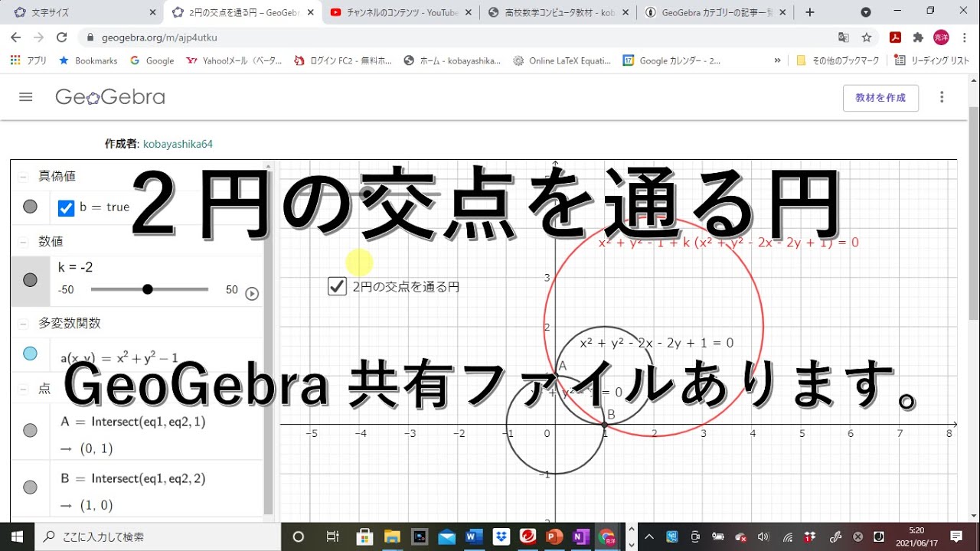Toggle visibility of function a(x,y)
Viewport: 980px width, 551px height.
click(30, 354)
